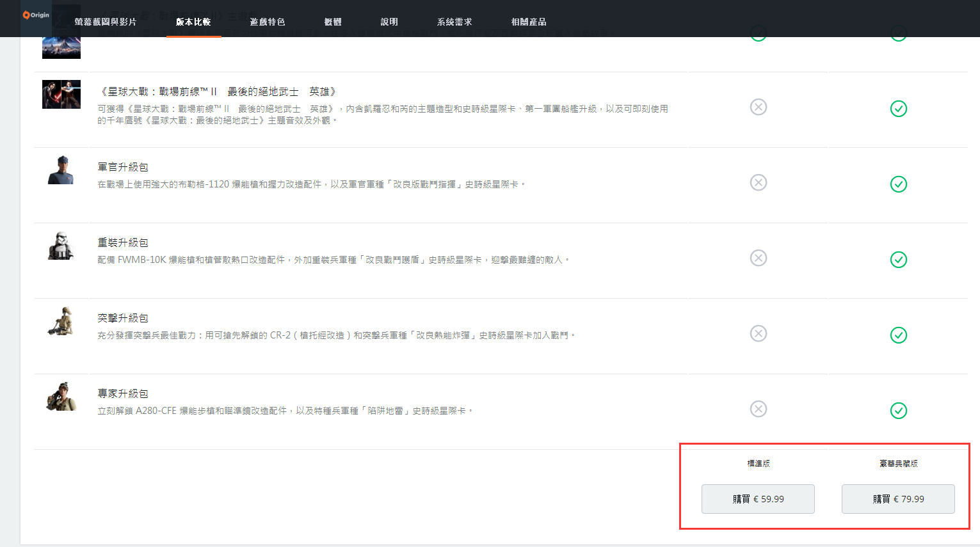Click the grey X icon in 專家升級包 row
Screen dimensions: 980x547
[759, 409]
